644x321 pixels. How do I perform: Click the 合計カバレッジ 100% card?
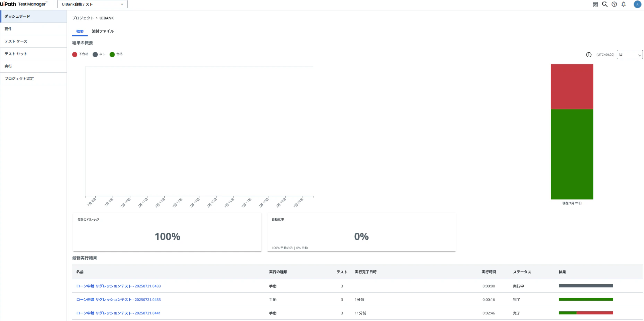pyautogui.click(x=167, y=232)
